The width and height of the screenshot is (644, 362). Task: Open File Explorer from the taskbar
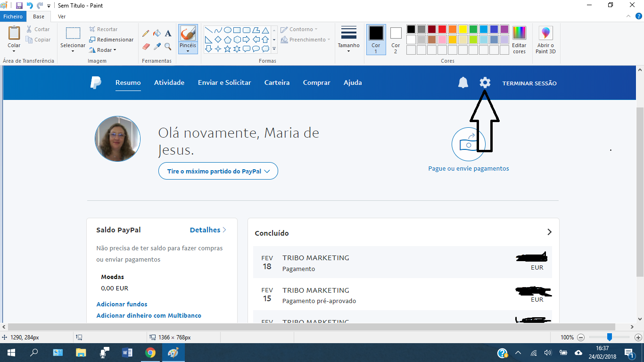pyautogui.click(x=81, y=353)
